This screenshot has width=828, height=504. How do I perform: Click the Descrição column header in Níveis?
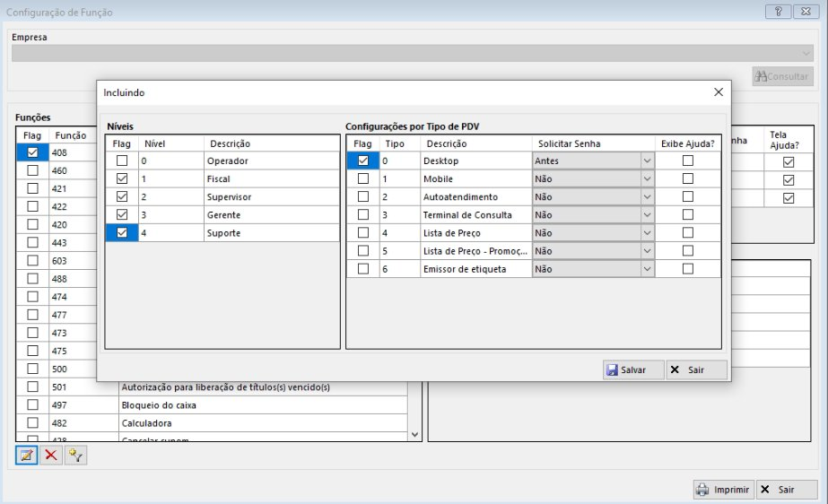pos(231,143)
